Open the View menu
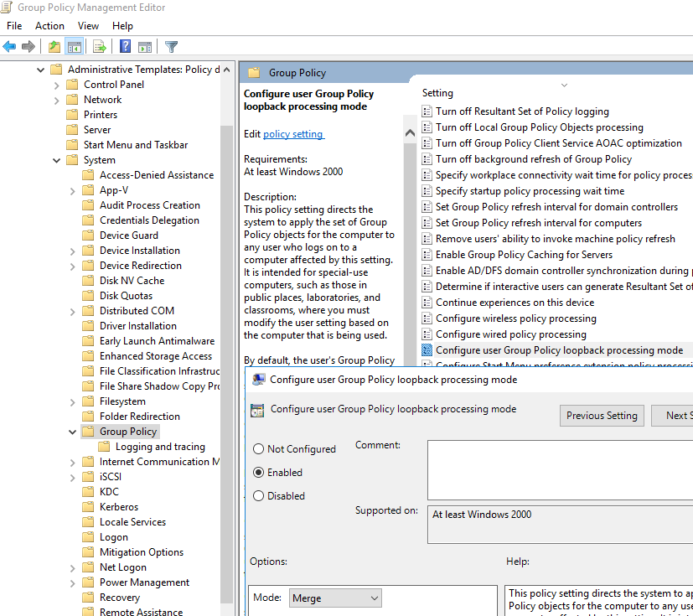This screenshot has height=616, width=693. coord(88,26)
